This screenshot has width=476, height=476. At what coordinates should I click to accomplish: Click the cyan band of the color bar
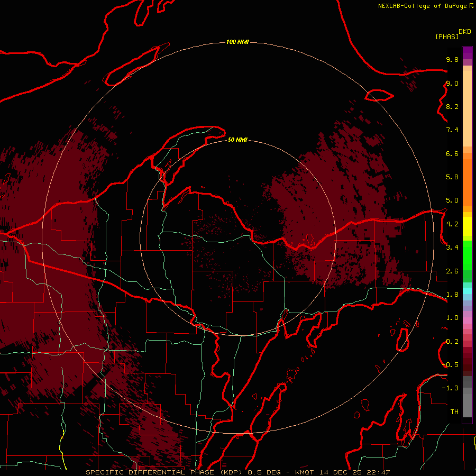point(467,291)
